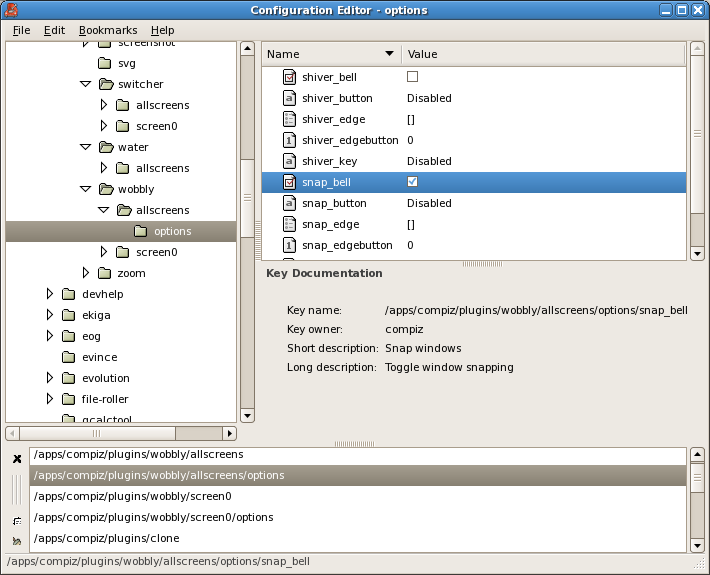Click the snap_edge list key icon
The height and width of the screenshot is (575, 710).
(x=289, y=224)
